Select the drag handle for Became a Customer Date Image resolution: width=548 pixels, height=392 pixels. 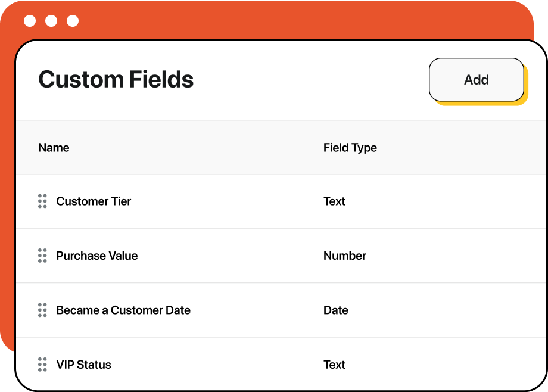(42, 310)
